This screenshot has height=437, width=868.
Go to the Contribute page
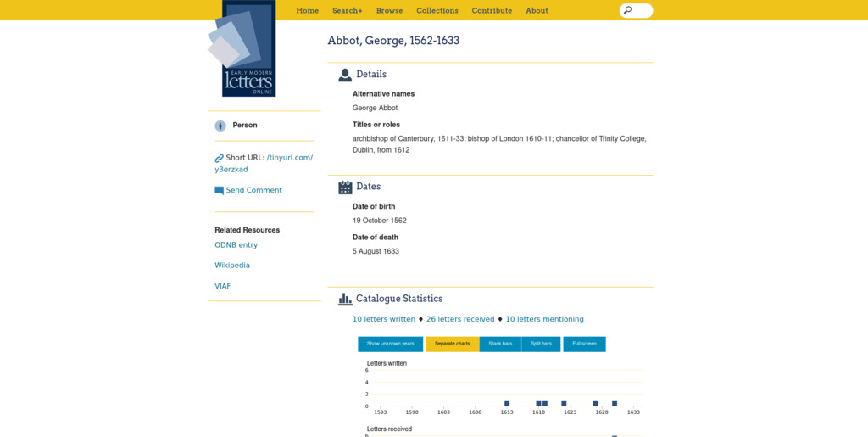tap(492, 11)
